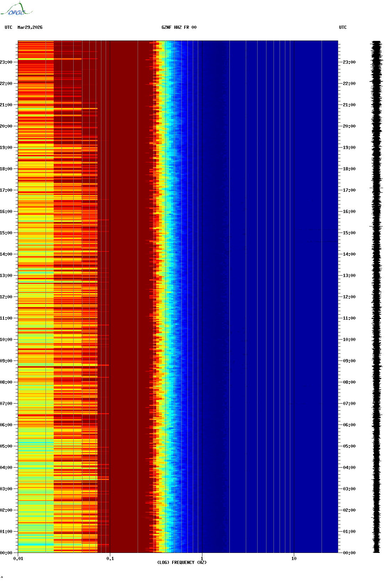Click '11:00' on the right time axis

[349, 318]
